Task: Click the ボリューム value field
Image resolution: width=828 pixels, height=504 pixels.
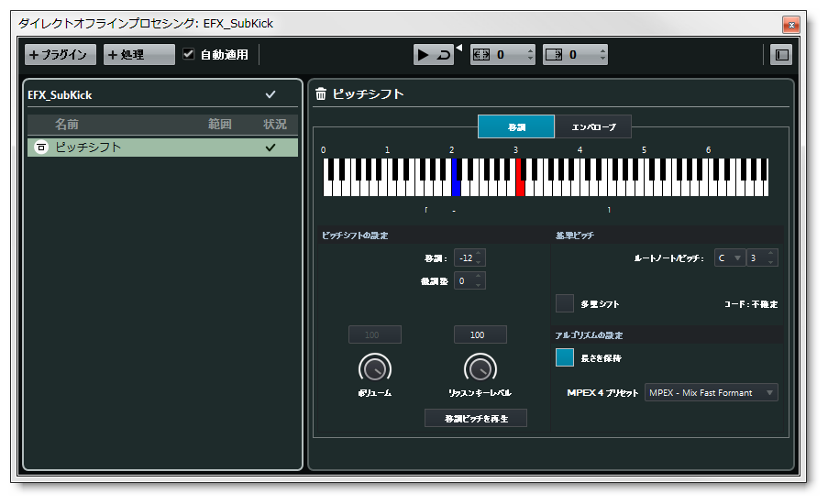Action: pyautogui.click(x=375, y=334)
